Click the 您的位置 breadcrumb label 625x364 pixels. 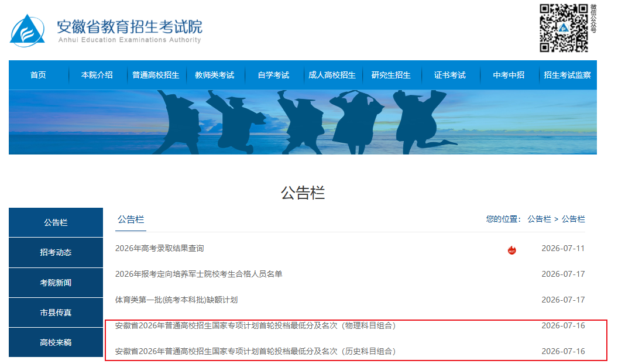(x=503, y=219)
